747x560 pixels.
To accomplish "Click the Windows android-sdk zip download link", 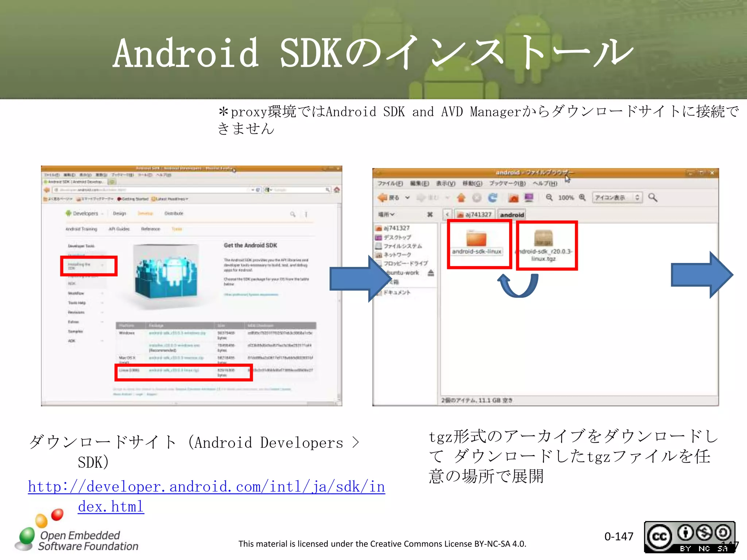I will click(177, 333).
